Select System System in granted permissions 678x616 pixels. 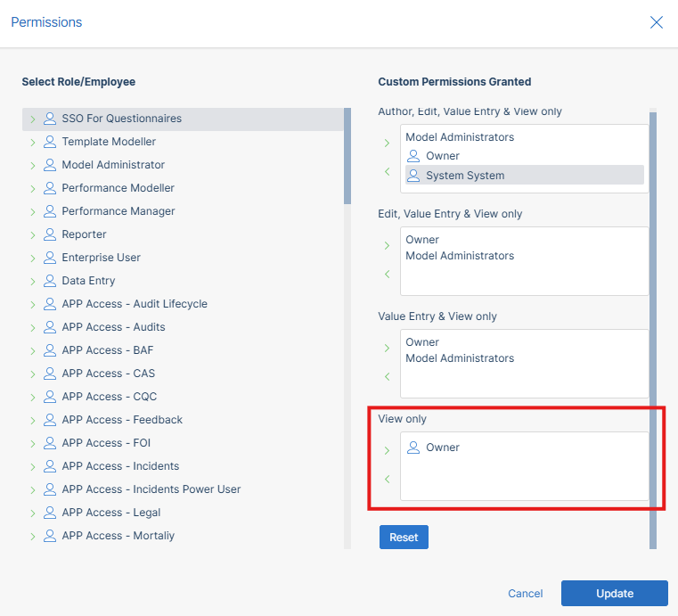pyautogui.click(x=525, y=176)
